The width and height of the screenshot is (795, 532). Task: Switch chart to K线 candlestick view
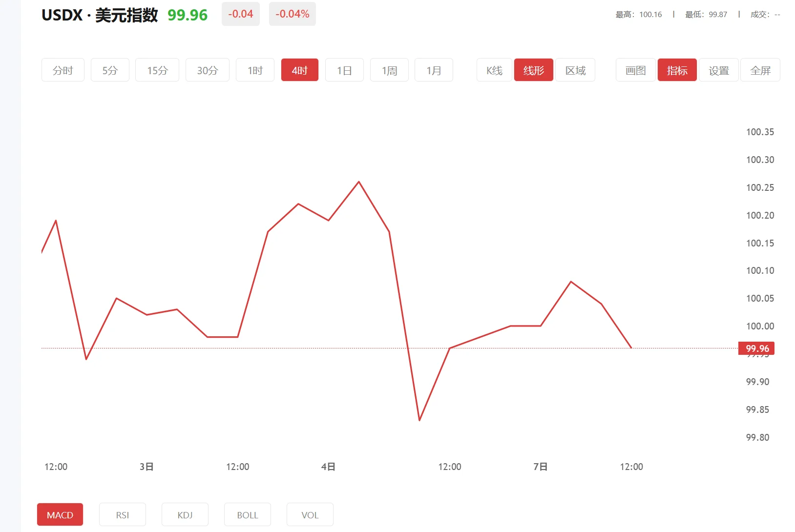click(493, 70)
